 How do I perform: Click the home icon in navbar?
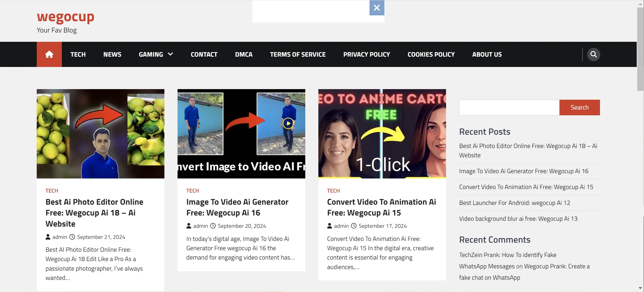(x=49, y=54)
